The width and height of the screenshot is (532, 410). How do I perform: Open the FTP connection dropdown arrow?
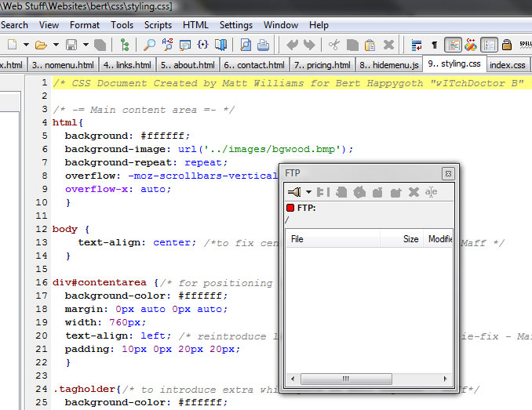pos(308,192)
